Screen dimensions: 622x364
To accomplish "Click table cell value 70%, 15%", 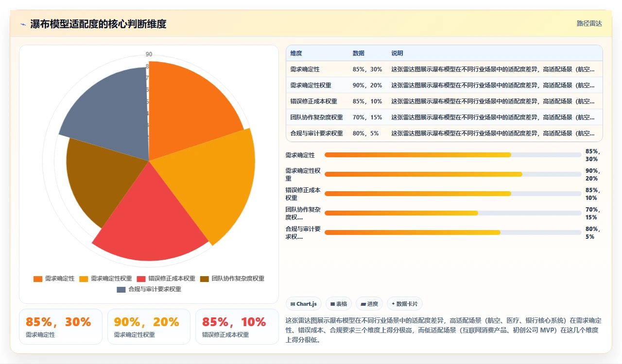I will [367, 117].
